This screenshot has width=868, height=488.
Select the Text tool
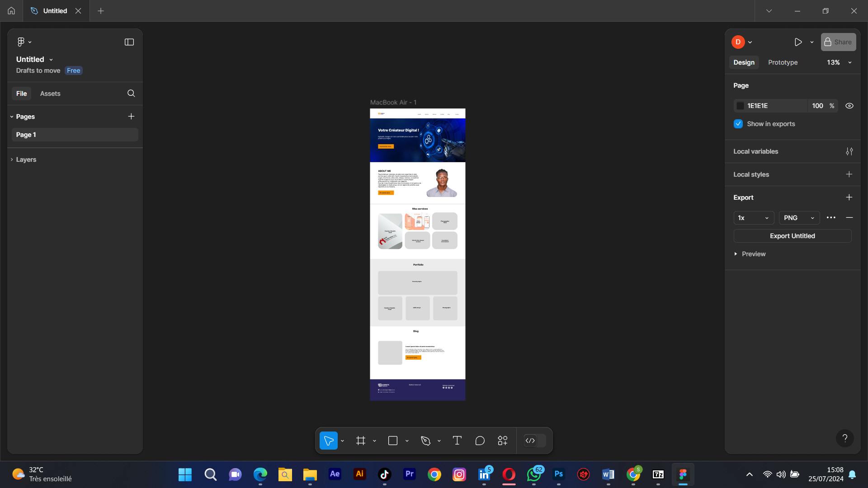pos(457,441)
